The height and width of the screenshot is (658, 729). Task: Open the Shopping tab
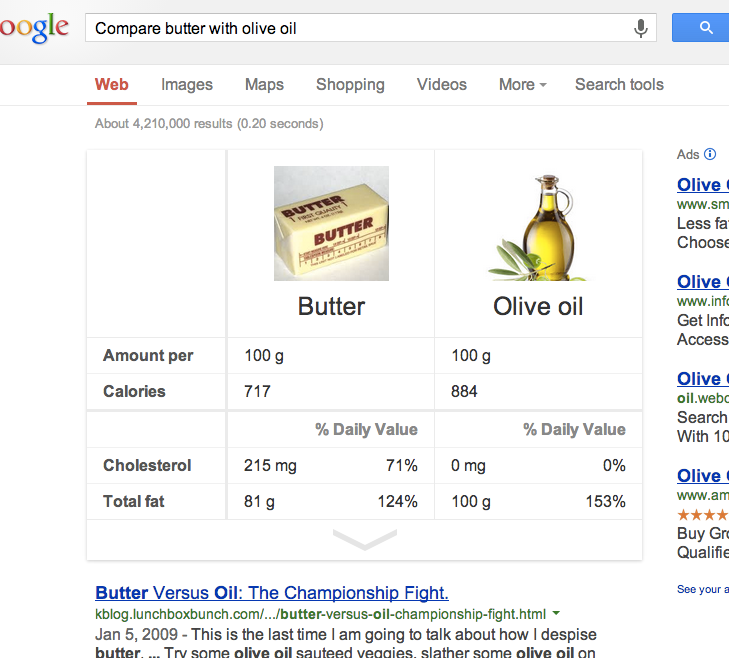[351, 85]
